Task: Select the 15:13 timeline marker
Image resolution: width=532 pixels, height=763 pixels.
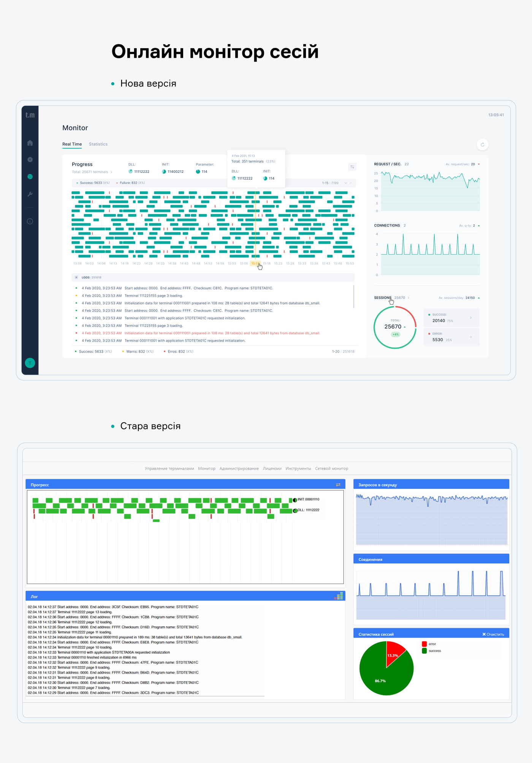Action: click(255, 263)
